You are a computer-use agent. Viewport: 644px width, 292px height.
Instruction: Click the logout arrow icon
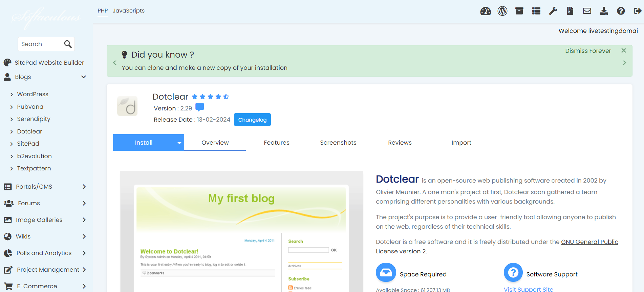638,11
